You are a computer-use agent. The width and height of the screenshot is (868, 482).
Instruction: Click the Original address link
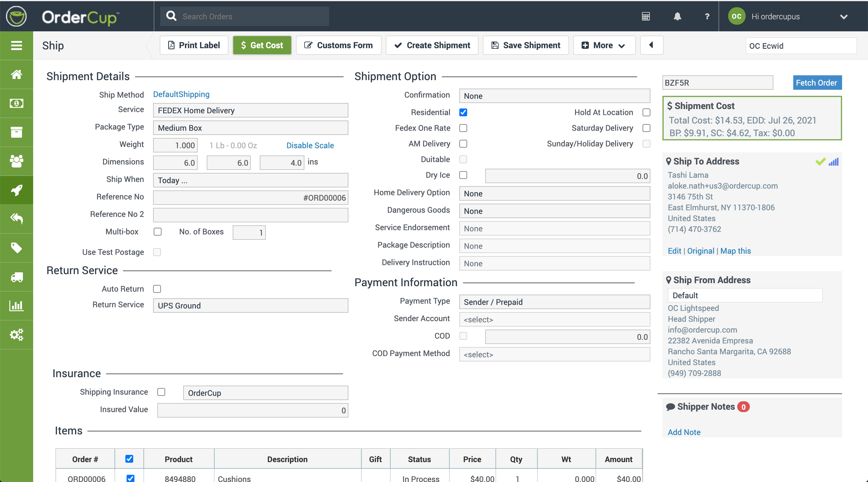[700, 251]
